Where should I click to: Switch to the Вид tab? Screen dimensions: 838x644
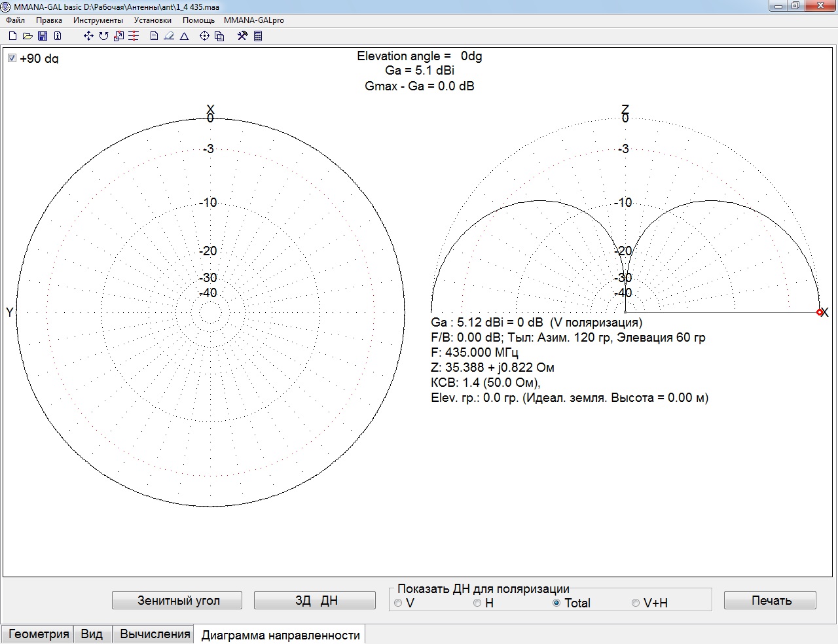pyautogui.click(x=92, y=634)
